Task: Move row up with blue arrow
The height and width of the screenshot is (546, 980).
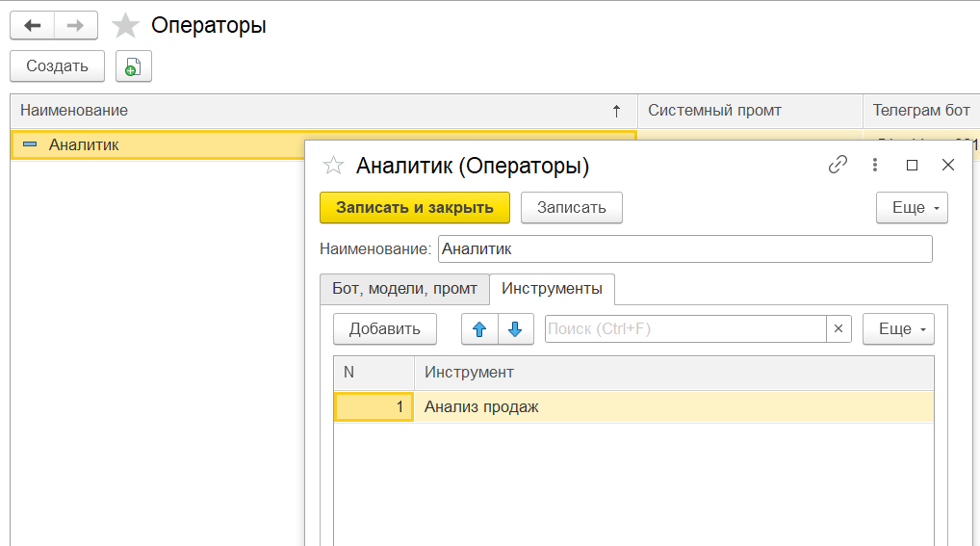Action: pyautogui.click(x=479, y=328)
